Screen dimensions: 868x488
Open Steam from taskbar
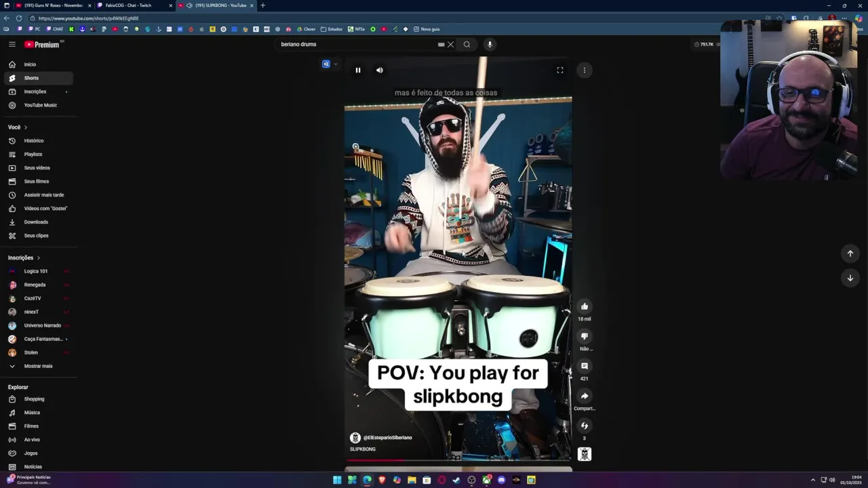click(x=456, y=480)
